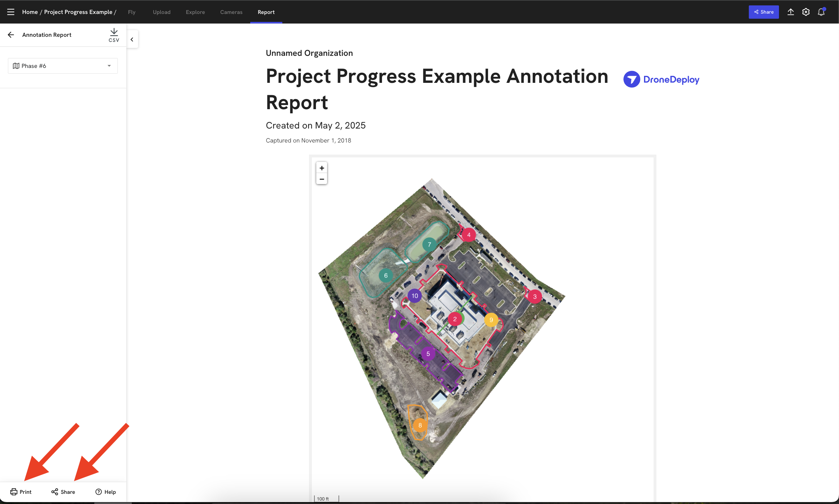This screenshot has width=839, height=504.
Task: Go to Home in breadcrumb
Action: (x=30, y=12)
